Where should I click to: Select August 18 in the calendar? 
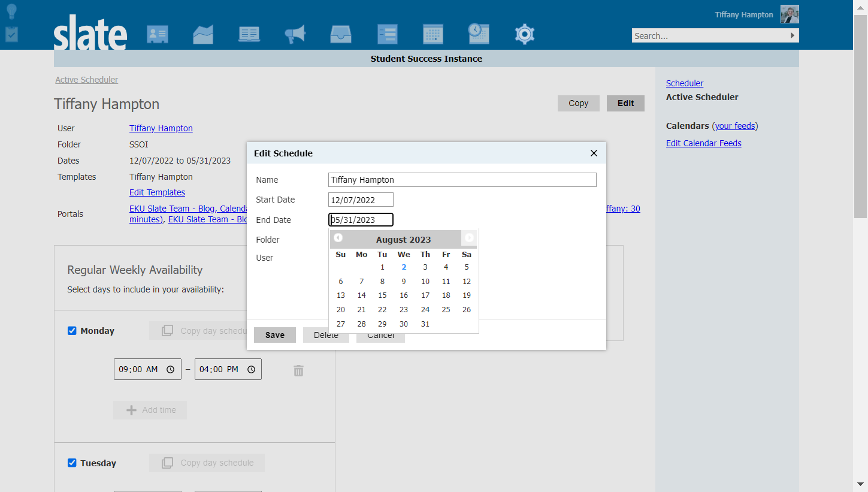coord(446,295)
